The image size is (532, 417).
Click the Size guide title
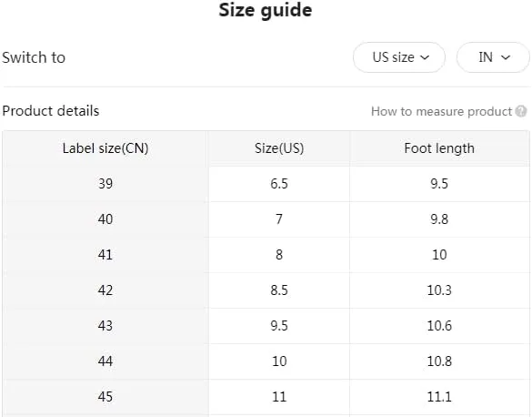(x=266, y=10)
